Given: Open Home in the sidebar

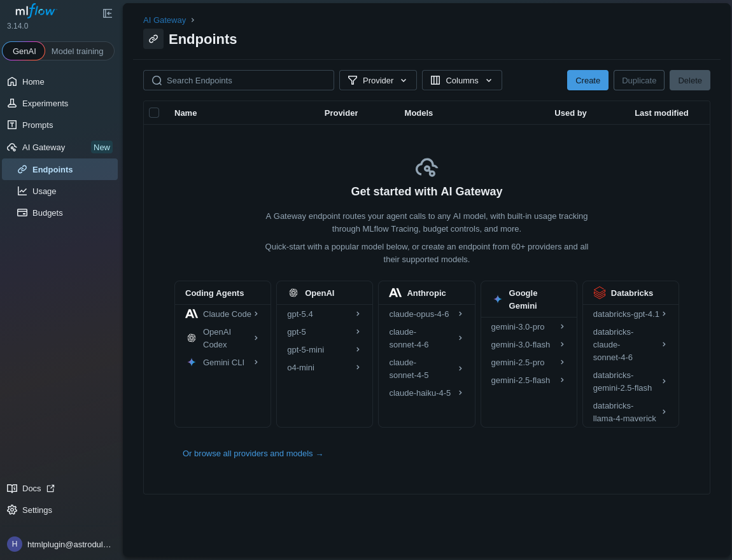Looking at the screenshot, I should click(x=60, y=81).
